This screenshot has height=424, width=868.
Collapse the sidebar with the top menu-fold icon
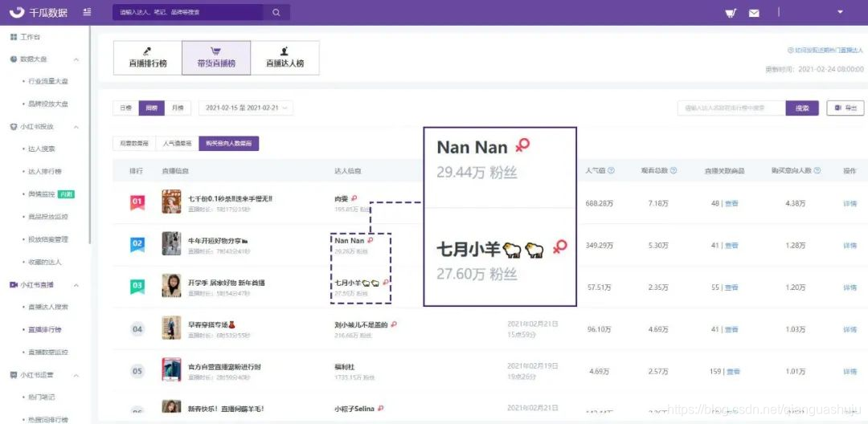pyautogui.click(x=87, y=12)
